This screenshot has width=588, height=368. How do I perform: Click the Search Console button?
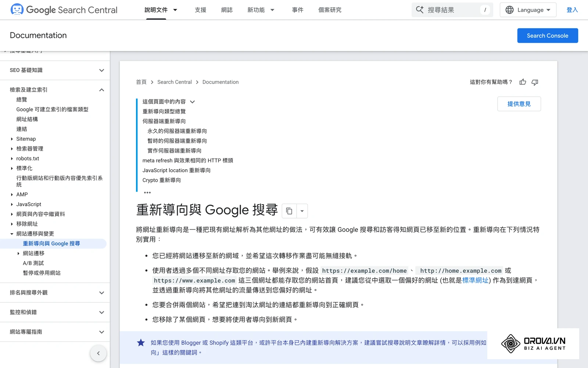548,36
